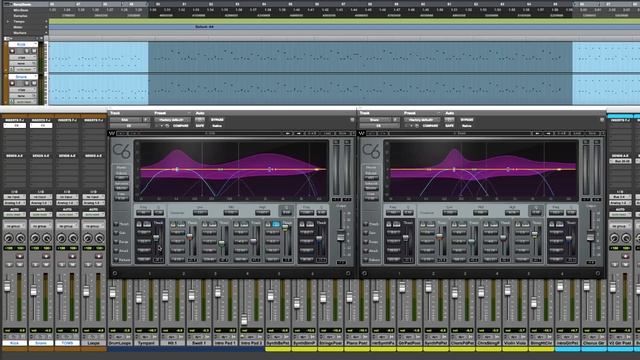
Task: Select the Kick track name in mixer
Action: point(14,343)
